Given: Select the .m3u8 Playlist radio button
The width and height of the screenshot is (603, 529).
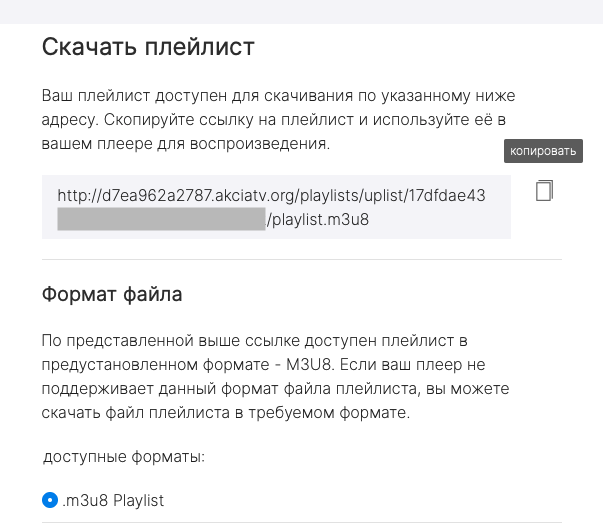Looking at the screenshot, I should tap(50, 500).
